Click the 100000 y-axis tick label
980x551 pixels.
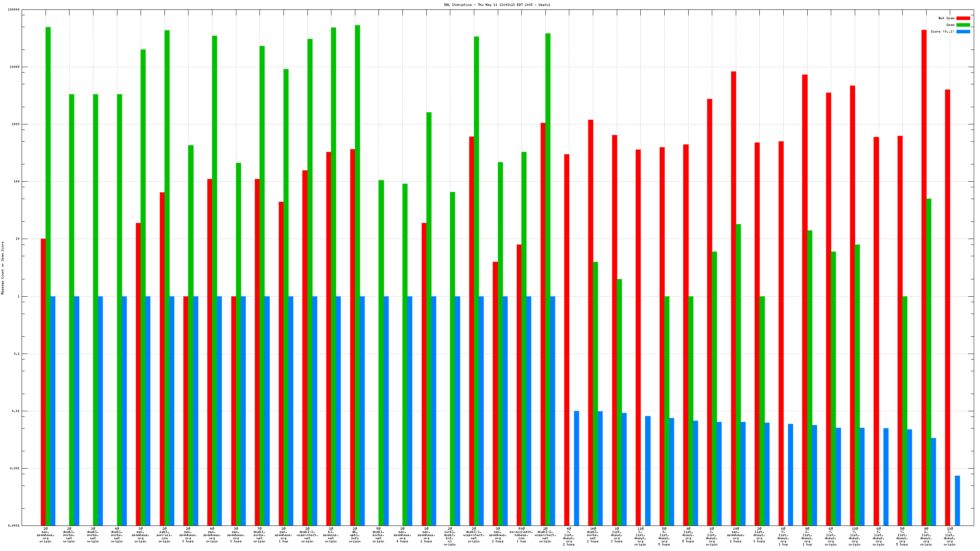point(14,10)
